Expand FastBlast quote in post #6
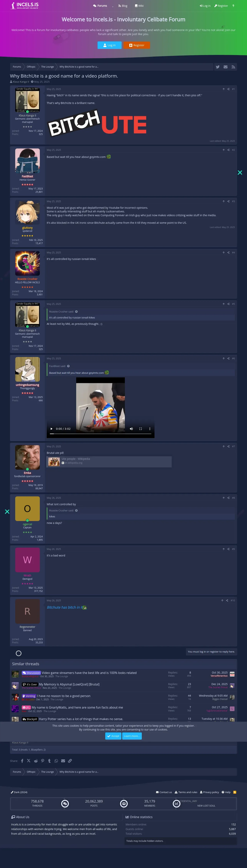Viewport: 247px width, 868px height. 68,366
